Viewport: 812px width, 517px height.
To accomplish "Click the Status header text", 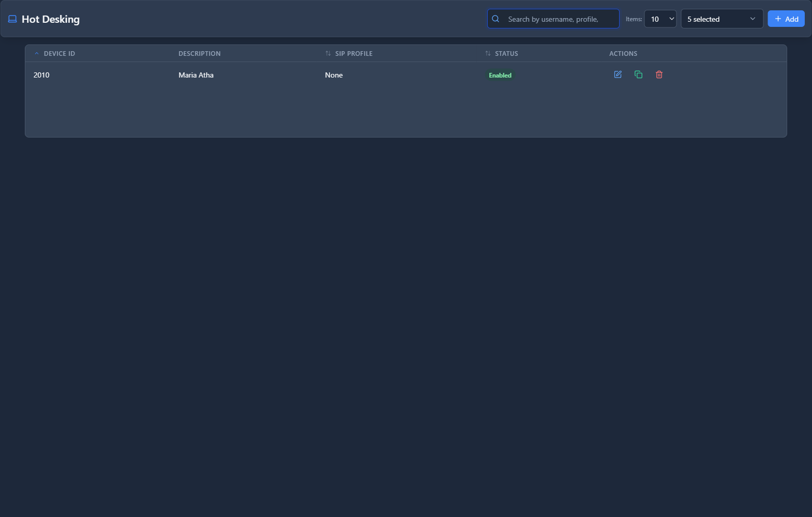I will click(x=506, y=54).
